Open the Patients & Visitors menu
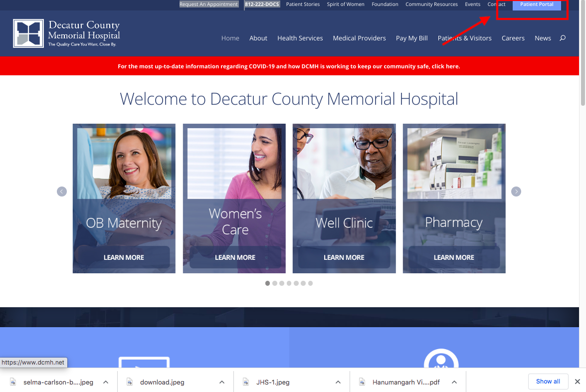The height and width of the screenshot is (392, 586). 464,38
